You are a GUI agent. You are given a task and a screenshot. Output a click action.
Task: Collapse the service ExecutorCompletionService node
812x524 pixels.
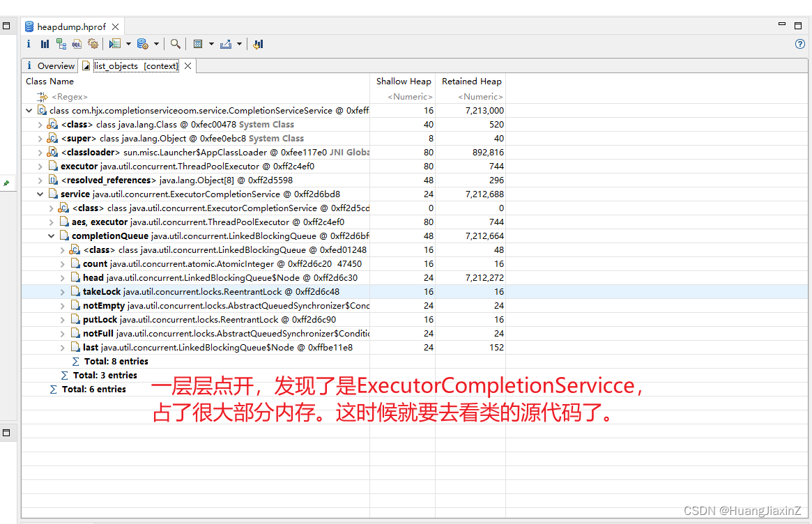pos(40,194)
